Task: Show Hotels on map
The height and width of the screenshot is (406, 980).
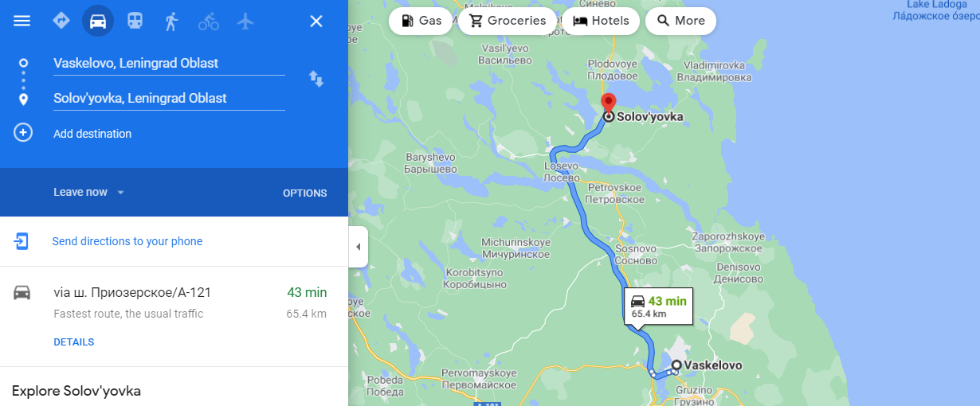Action: (601, 21)
